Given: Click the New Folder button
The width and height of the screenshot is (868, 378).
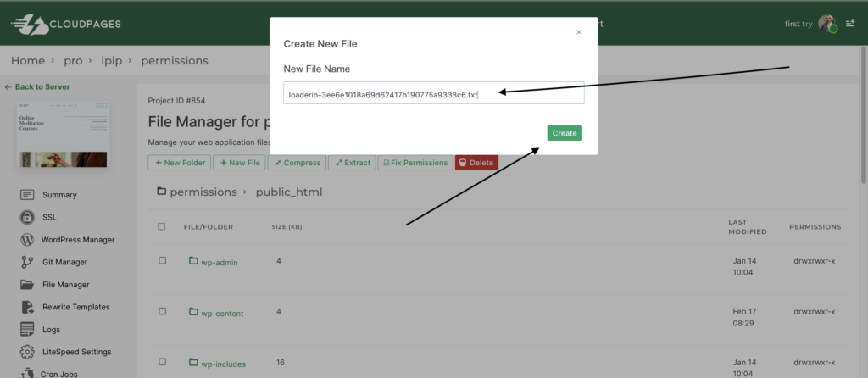Looking at the screenshot, I should [180, 163].
